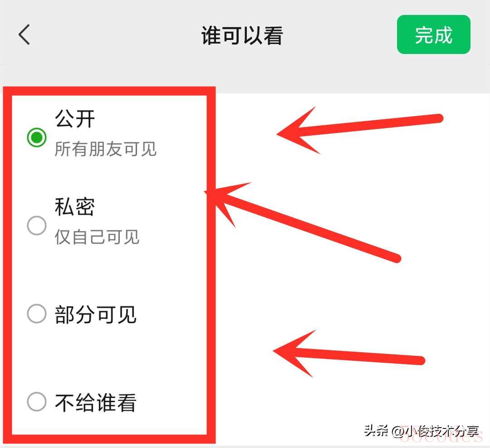
Task: Tap the green 完成 button
Action: 433,34
